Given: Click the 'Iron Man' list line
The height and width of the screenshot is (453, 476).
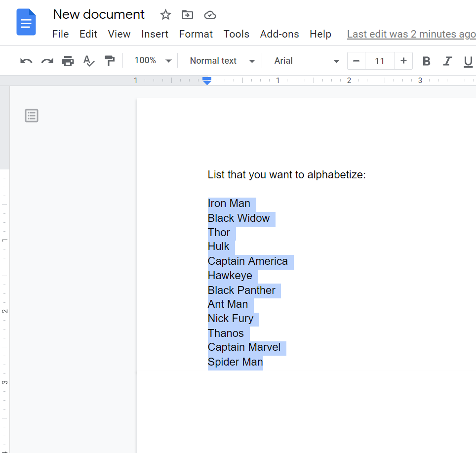Looking at the screenshot, I should coord(229,204).
